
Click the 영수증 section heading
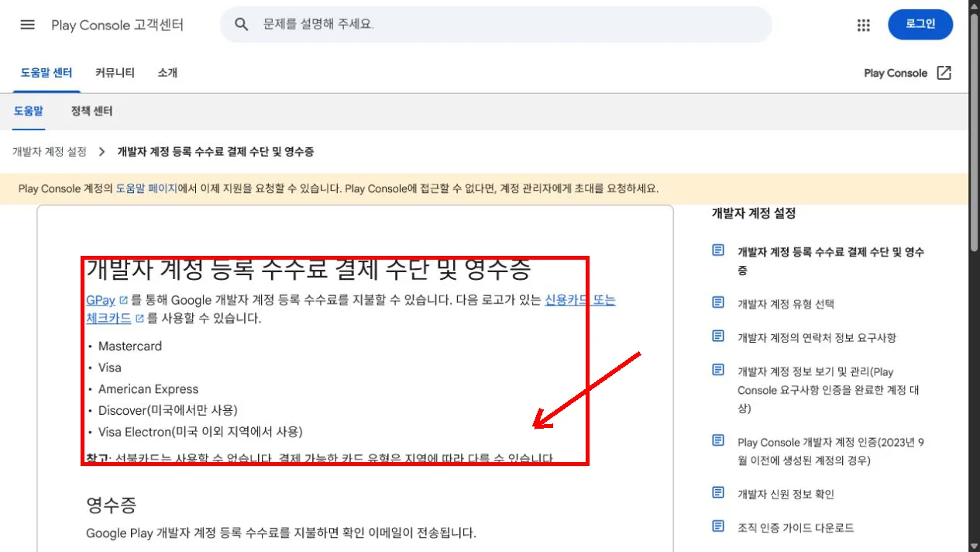(111, 506)
